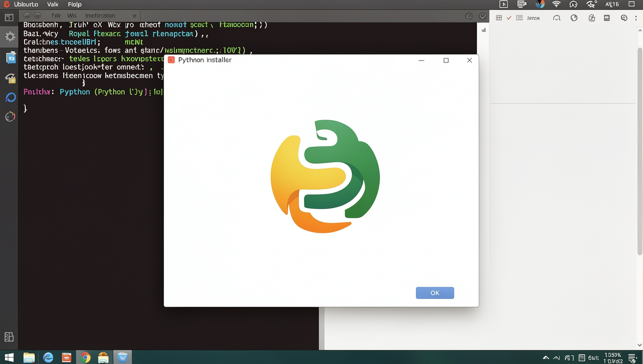The height and width of the screenshot is (364, 643).
Task: Open the Ublourtb menu in top bar
Action: pos(26,4)
